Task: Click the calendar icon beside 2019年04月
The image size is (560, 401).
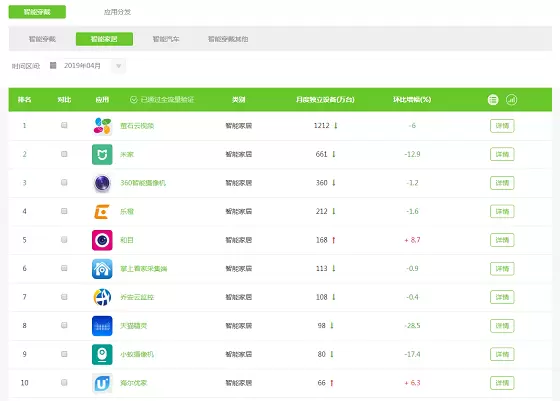Action: click(x=53, y=65)
